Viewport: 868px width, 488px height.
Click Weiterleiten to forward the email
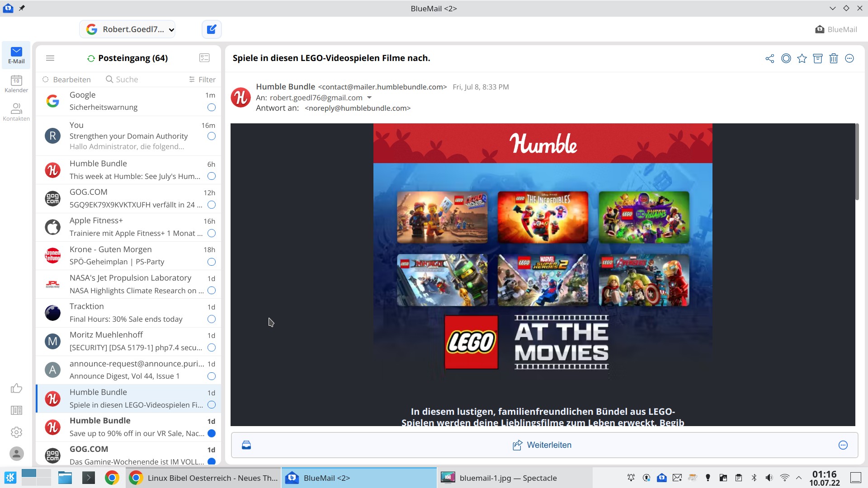tap(542, 445)
